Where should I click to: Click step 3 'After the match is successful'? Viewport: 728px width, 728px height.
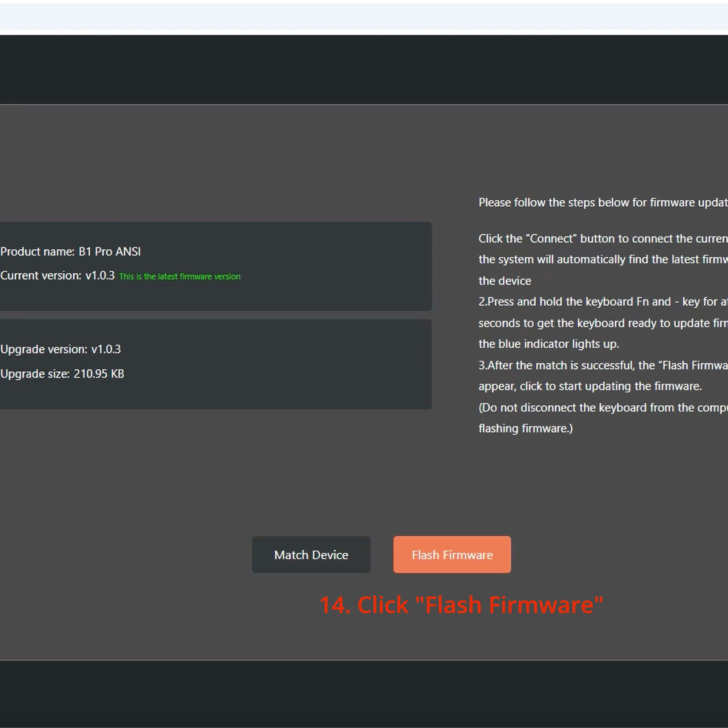602,365
